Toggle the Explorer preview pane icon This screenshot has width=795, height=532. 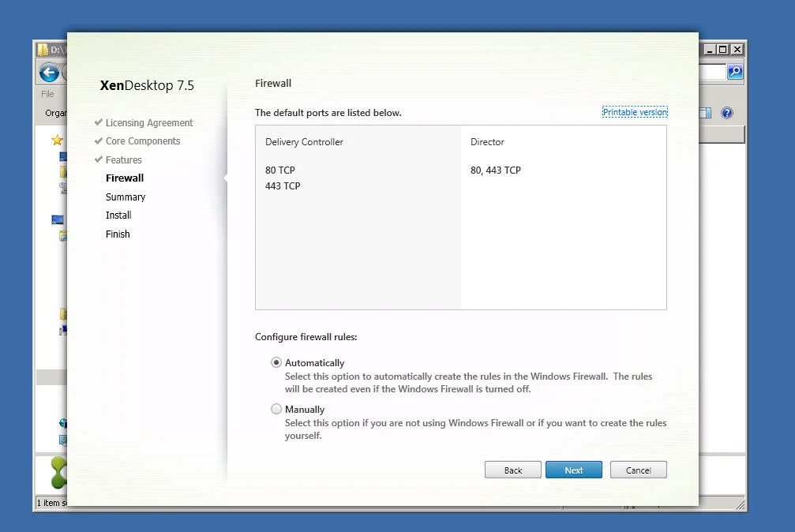tap(705, 113)
